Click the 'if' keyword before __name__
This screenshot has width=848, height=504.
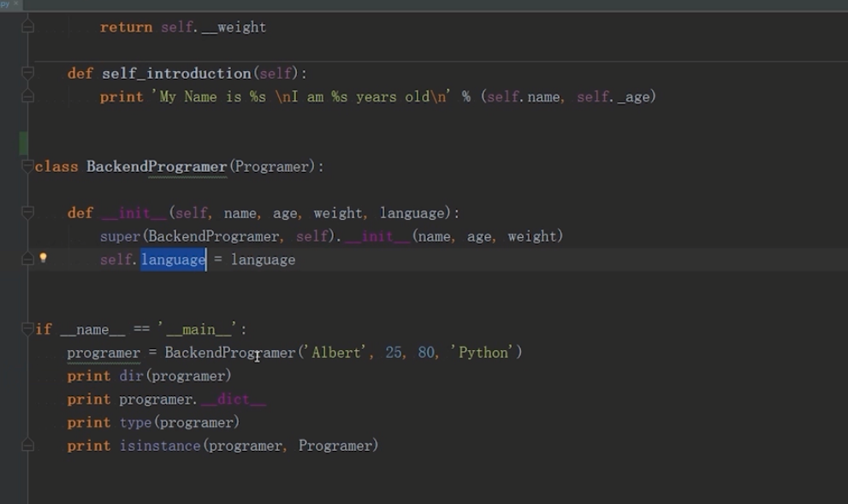point(44,329)
